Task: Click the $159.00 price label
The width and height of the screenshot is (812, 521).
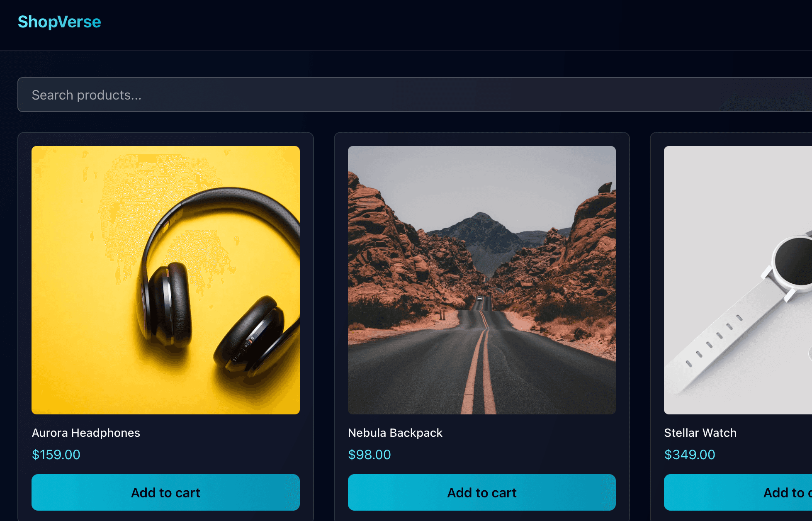Action: (56, 455)
